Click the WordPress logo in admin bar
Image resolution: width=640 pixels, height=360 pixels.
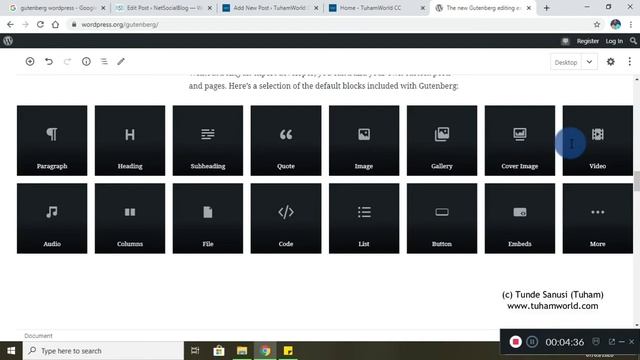tap(8, 41)
